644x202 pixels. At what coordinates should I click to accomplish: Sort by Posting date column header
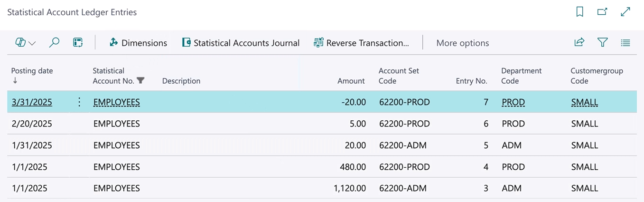tap(32, 71)
